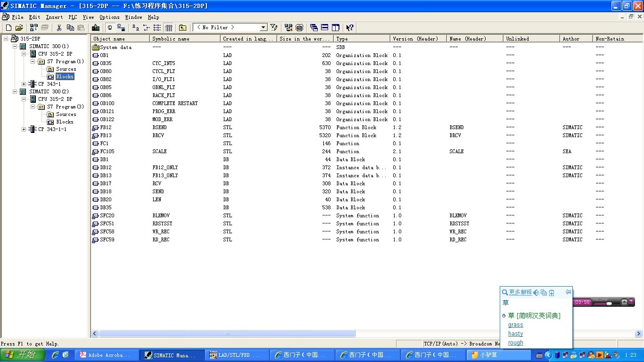Sort by Type column header
Image resolution: width=644 pixels, height=362 pixels.
click(x=362, y=39)
